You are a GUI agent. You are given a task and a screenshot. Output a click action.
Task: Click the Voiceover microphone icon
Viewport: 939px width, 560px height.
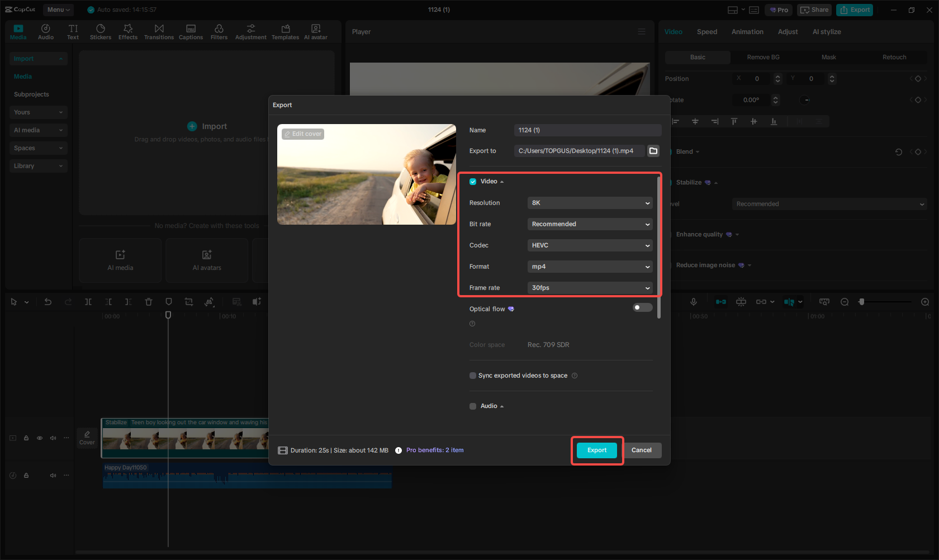(694, 302)
